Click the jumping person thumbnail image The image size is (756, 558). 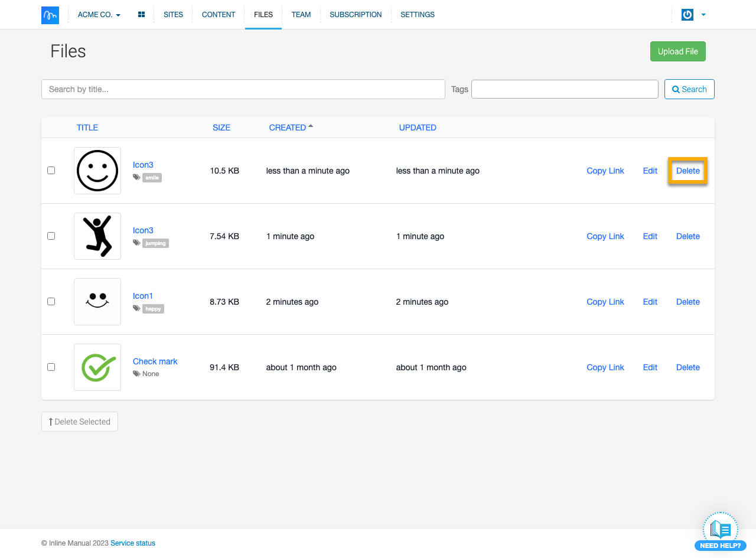coord(97,236)
